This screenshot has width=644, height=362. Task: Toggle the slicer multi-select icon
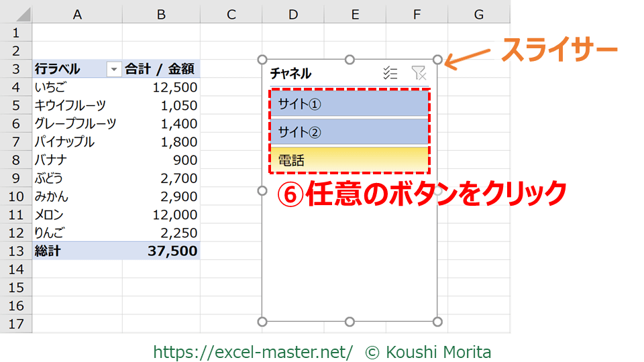tap(390, 73)
